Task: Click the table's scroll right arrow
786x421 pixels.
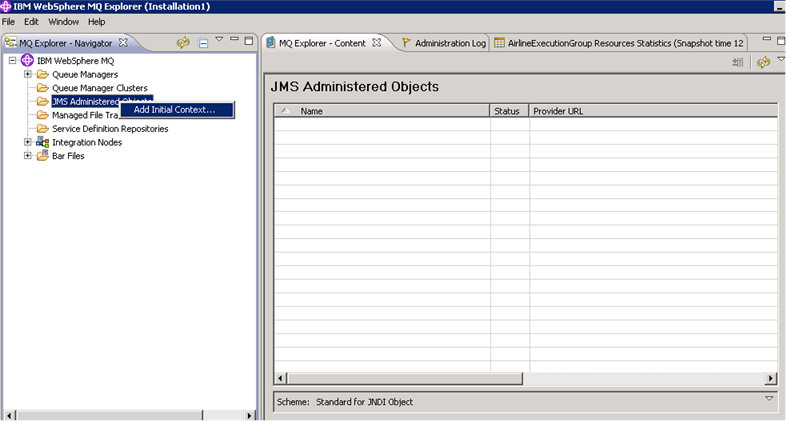Action: [x=771, y=378]
